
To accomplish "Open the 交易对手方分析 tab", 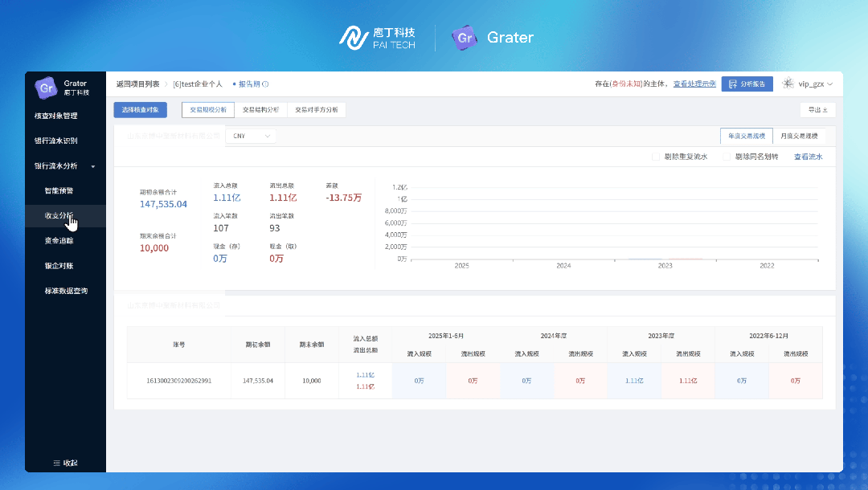I will click(x=316, y=110).
